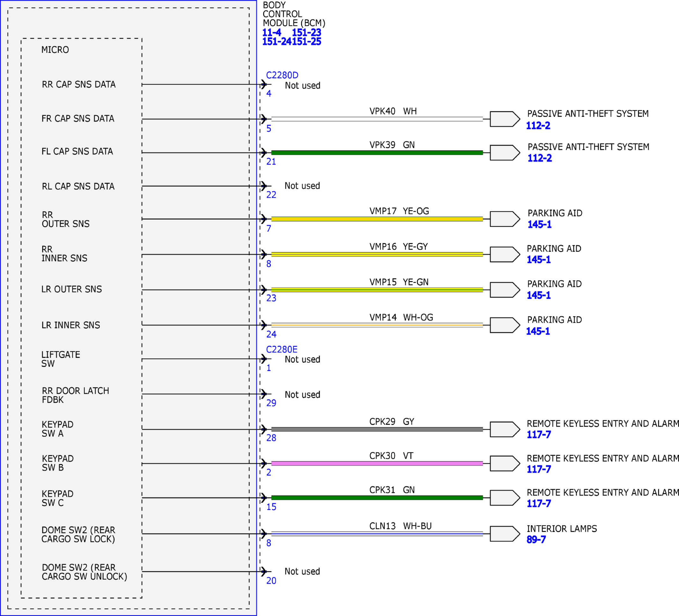The image size is (679, 616).
Task: Click off-page arrow for CPK30 VT wire
Action: 505,463
